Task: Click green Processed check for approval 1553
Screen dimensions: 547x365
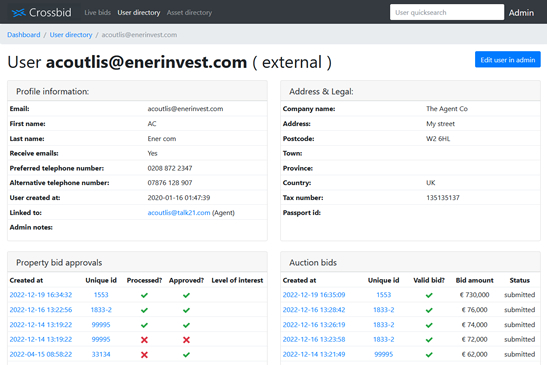Action: tap(144, 295)
